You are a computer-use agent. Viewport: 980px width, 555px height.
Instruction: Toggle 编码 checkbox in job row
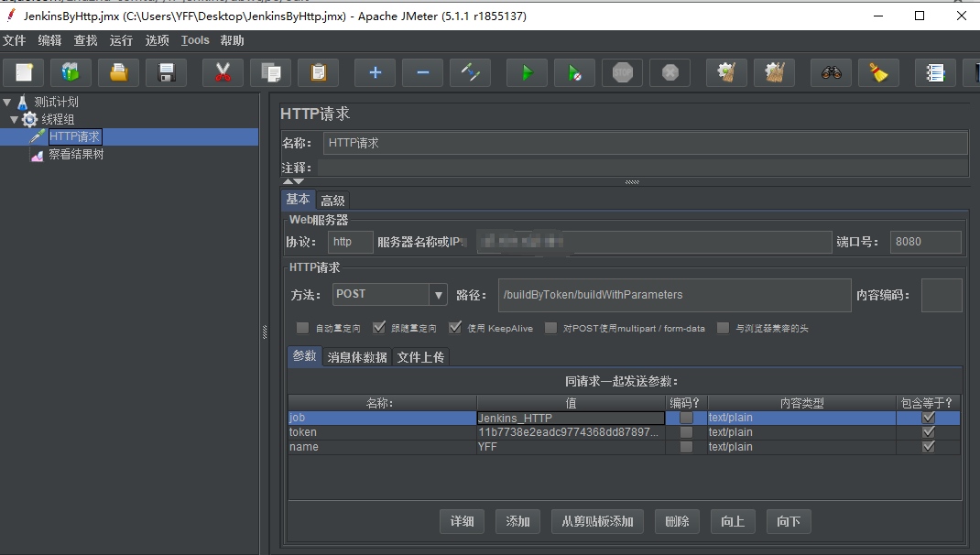[686, 418]
